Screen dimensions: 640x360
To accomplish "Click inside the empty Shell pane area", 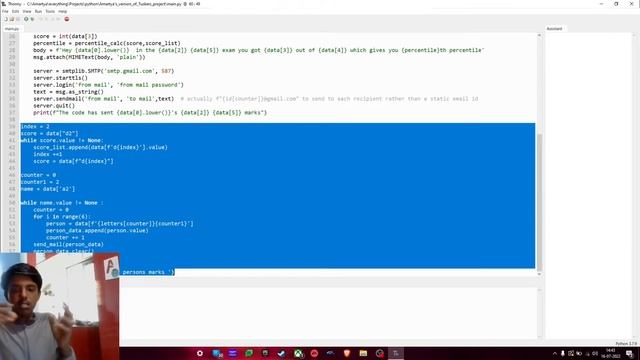I will (328, 313).
